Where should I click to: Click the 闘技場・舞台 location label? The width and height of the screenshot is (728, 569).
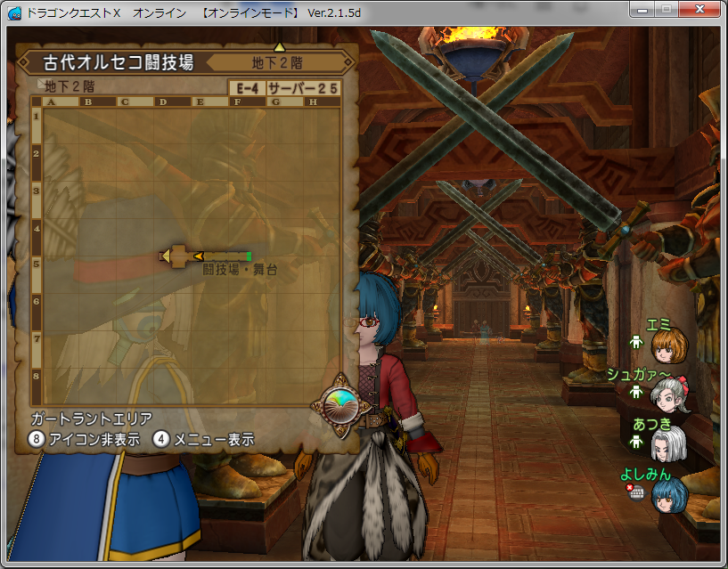tap(239, 269)
